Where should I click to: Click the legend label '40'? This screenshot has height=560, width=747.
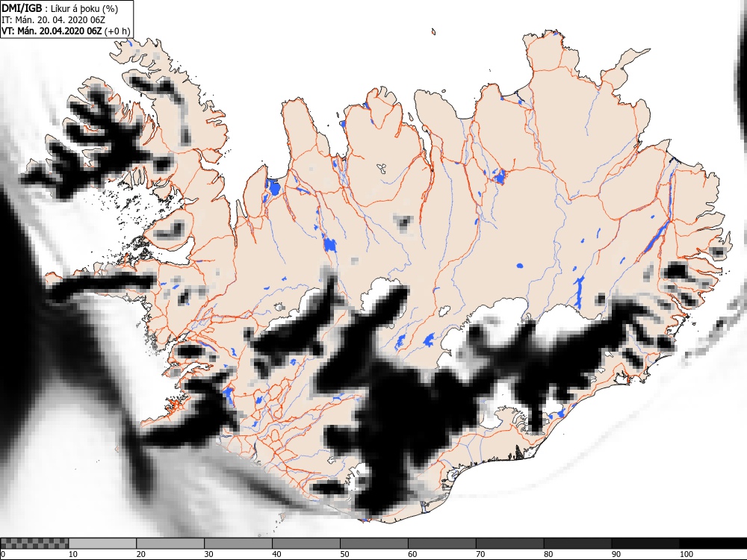pyautogui.click(x=277, y=554)
